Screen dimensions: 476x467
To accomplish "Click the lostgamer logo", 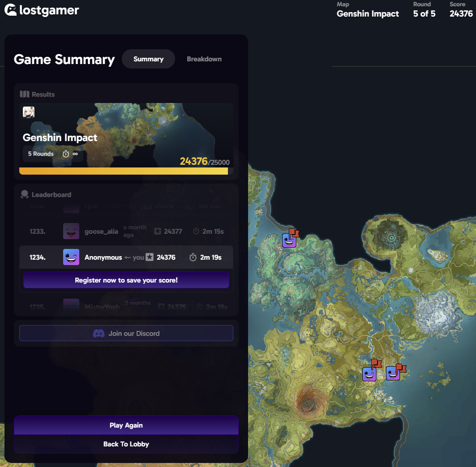I will point(42,10).
